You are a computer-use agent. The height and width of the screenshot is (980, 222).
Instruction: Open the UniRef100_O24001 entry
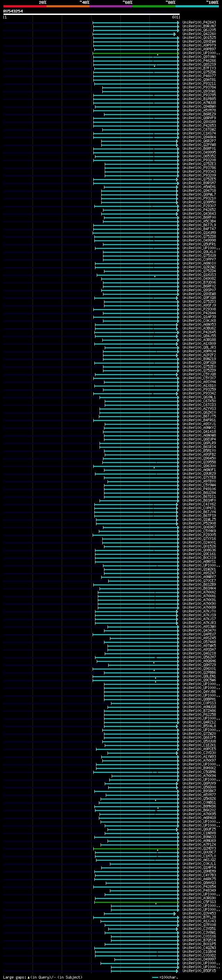pos(199,543)
